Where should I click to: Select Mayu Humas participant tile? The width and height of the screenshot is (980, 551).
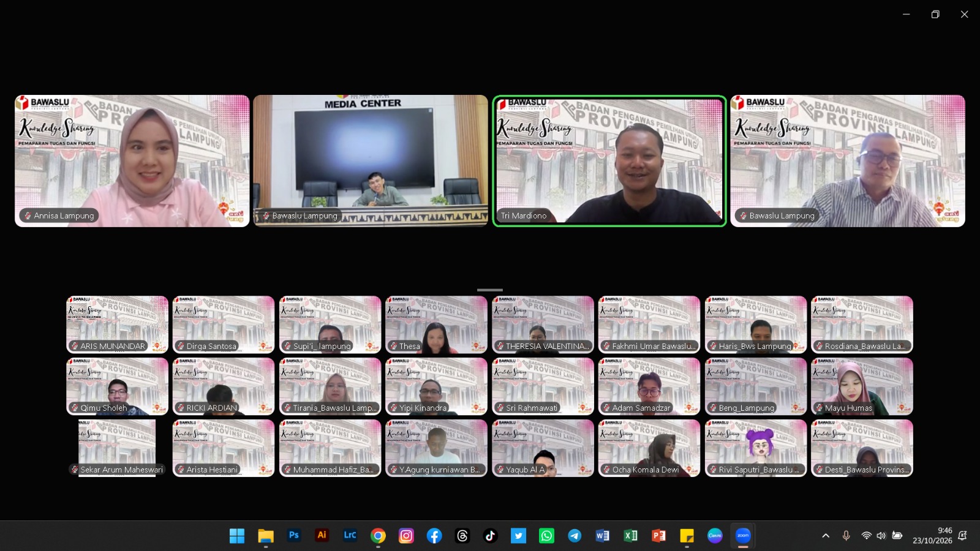coord(862,386)
